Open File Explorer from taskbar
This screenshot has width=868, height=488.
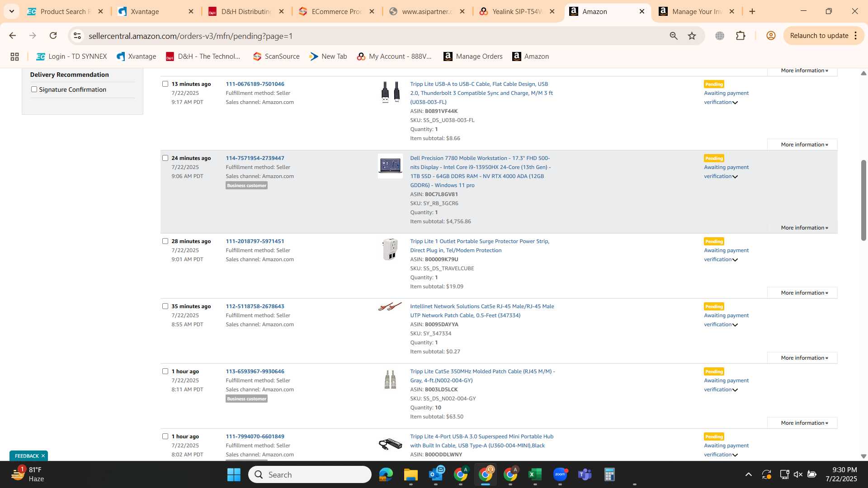[x=410, y=474]
